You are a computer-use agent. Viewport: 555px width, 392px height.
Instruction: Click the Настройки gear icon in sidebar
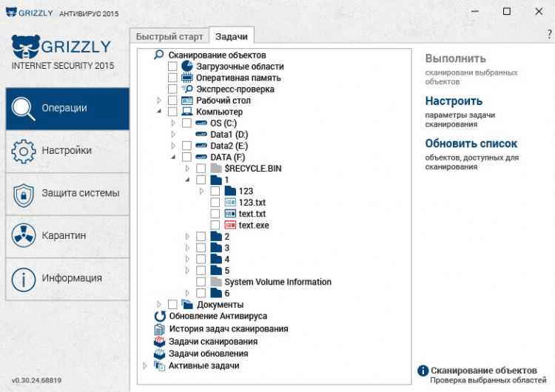coord(24,152)
